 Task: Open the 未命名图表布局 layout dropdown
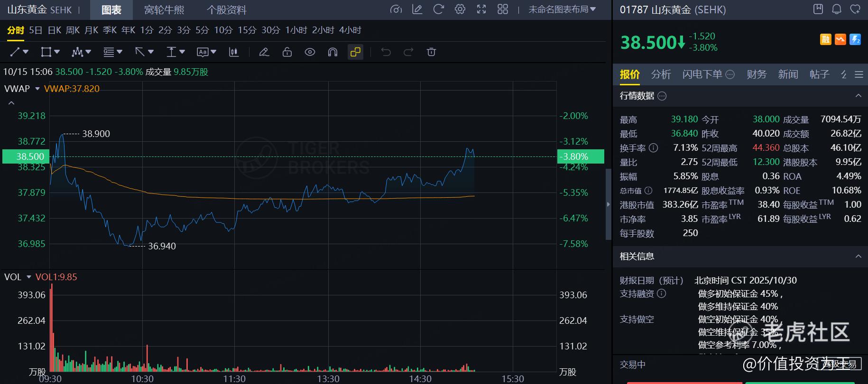click(x=562, y=9)
